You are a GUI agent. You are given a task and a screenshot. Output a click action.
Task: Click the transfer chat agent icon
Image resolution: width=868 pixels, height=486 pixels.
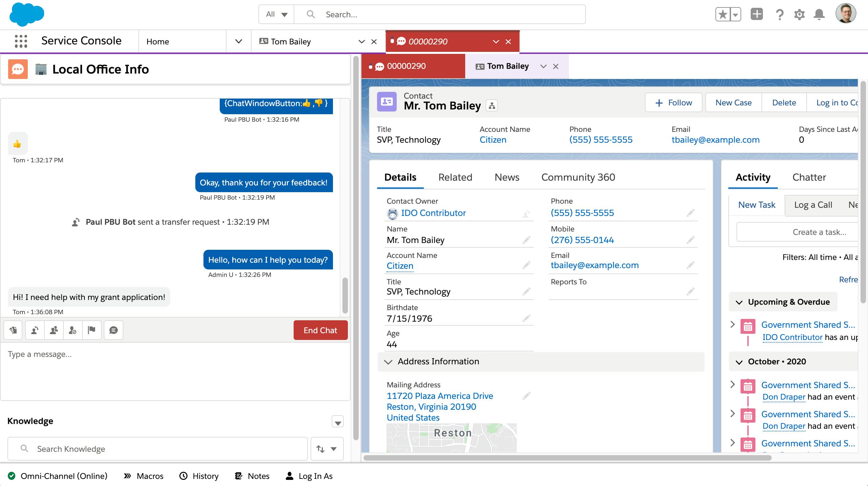point(35,330)
